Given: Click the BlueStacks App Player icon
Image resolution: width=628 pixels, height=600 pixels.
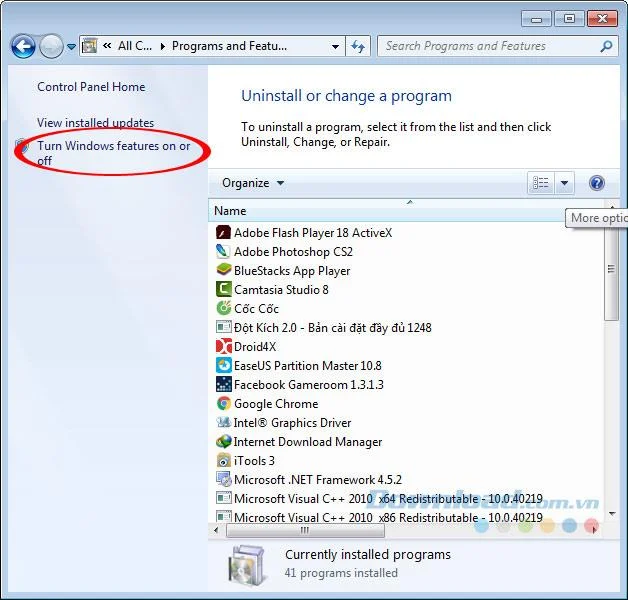Looking at the screenshot, I should point(223,270).
